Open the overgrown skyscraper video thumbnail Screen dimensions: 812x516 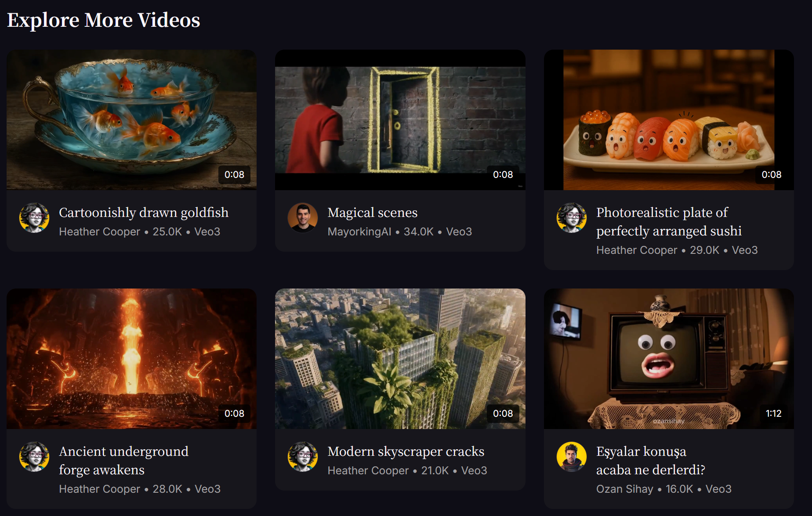point(400,359)
